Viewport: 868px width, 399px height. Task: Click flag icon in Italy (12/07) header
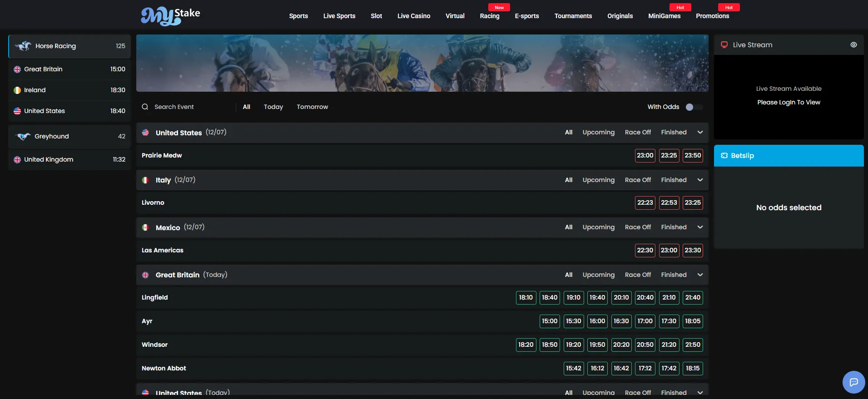tap(145, 180)
